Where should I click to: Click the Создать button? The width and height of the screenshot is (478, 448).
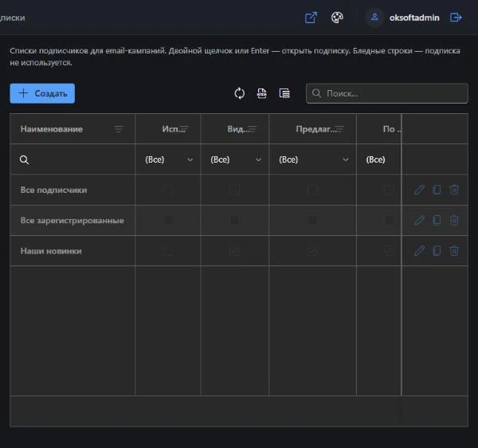(x=42, y=93)
